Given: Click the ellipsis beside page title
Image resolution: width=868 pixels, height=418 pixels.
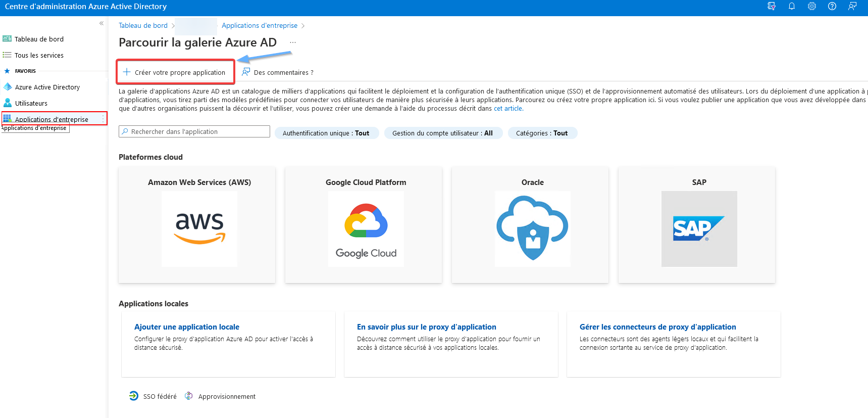Looking at the screenshot, I should click(x=293, y=42).
